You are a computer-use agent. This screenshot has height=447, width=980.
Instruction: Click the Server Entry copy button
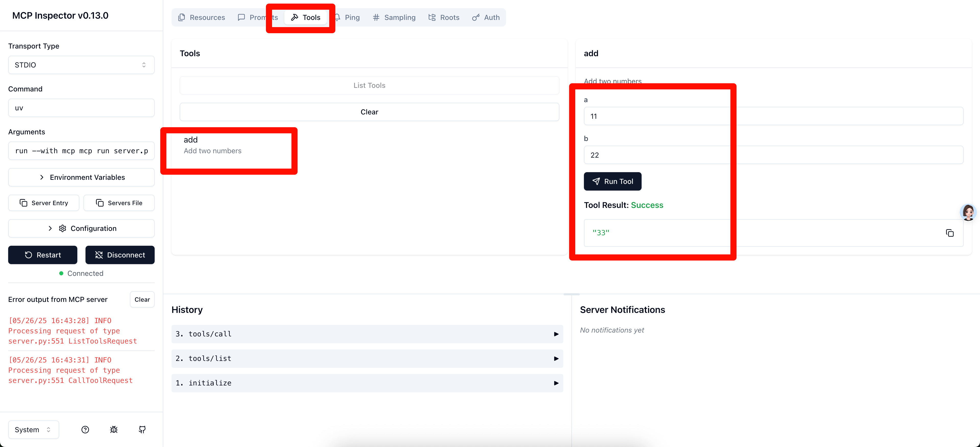pyautogui.click(x=44, y=203)
